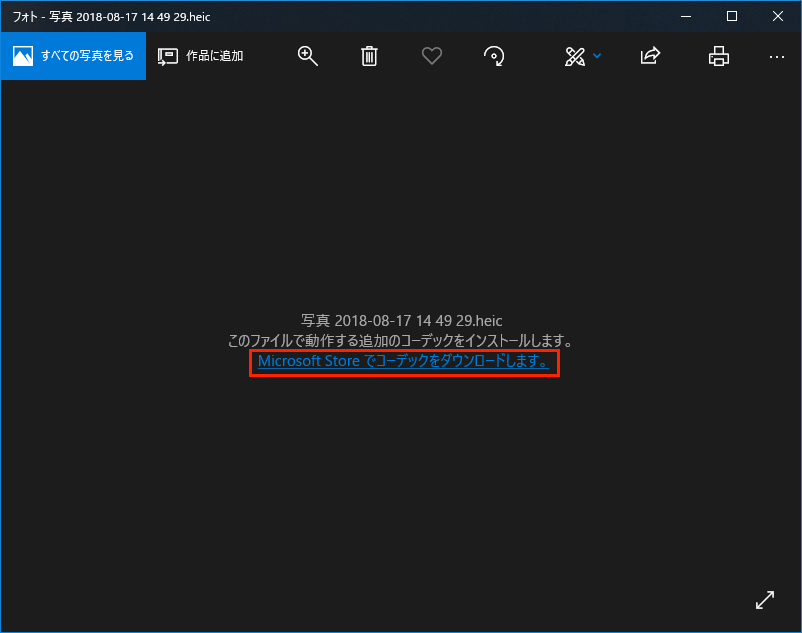Mark the photo as favorite with the heart icon
This screenshot has width=802, height=633.
pos(432,56)
